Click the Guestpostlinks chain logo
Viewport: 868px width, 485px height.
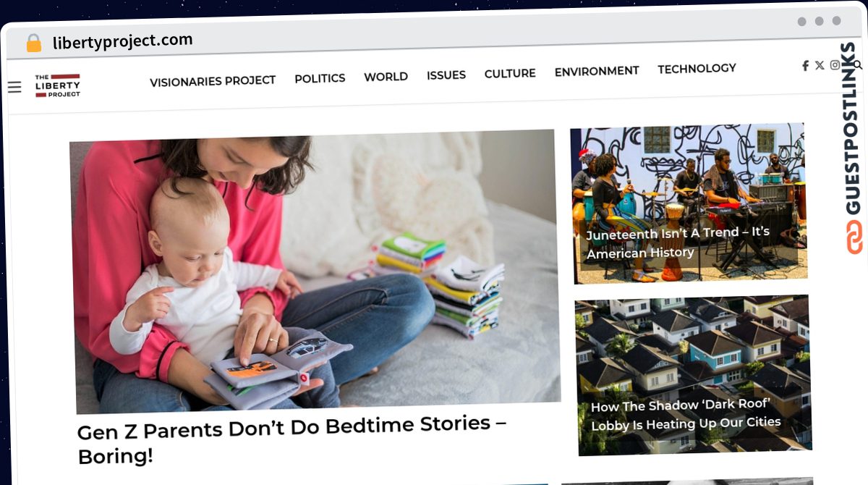point(855,237)
